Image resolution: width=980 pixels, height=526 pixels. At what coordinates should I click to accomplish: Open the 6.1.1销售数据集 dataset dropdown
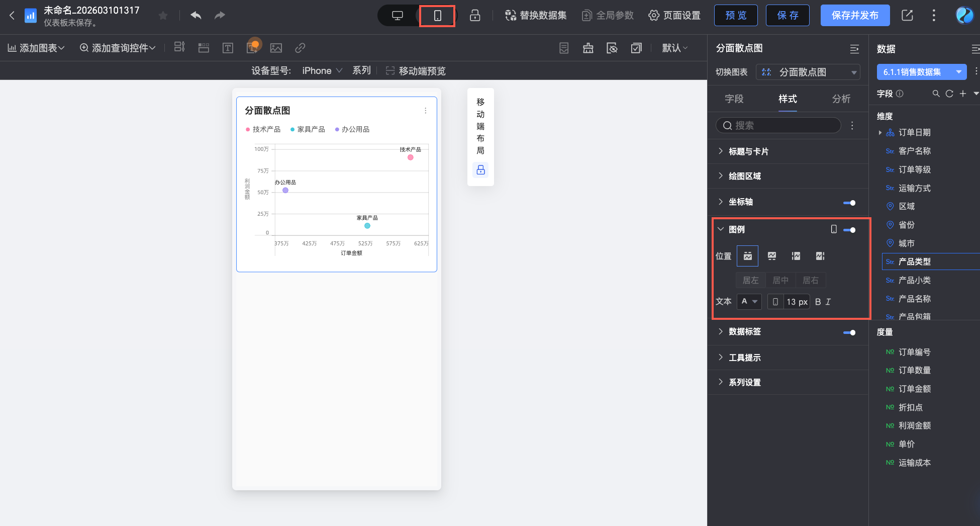922,72
